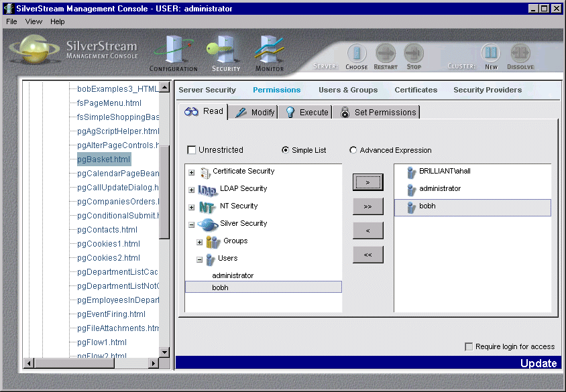Click the single arrow remove (<) button
Viewport: 566px width, 392px height.
[367, 231]
